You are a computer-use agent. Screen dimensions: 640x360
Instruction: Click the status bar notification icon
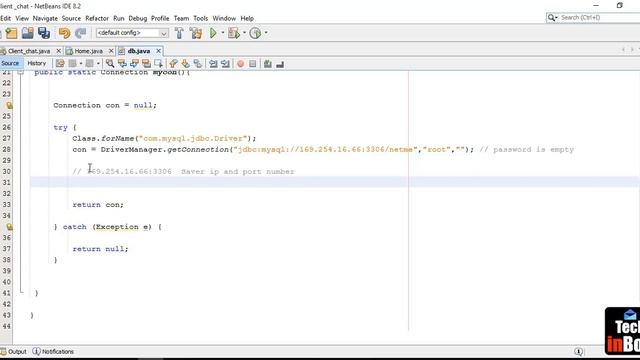tap(578, 351)
